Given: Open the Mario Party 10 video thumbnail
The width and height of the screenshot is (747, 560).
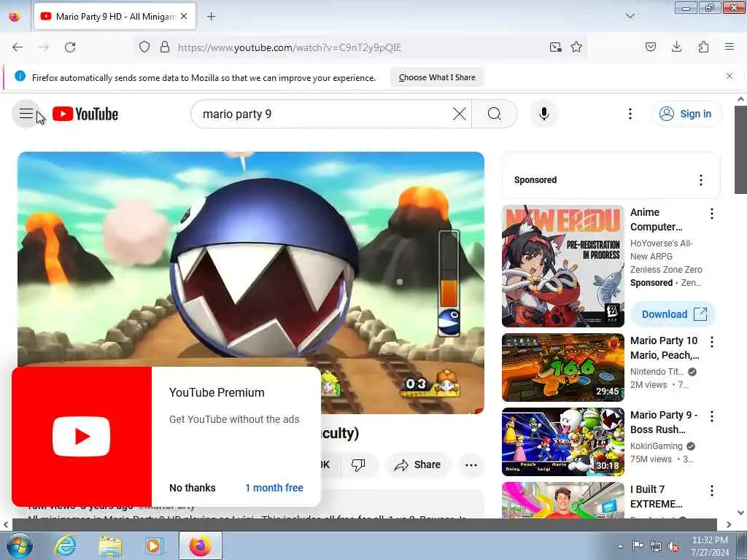Looking at the screenshot, I should [562, 367].
